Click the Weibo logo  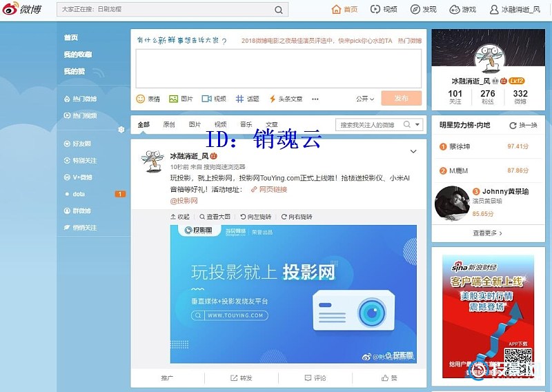[x=22, y=10]
